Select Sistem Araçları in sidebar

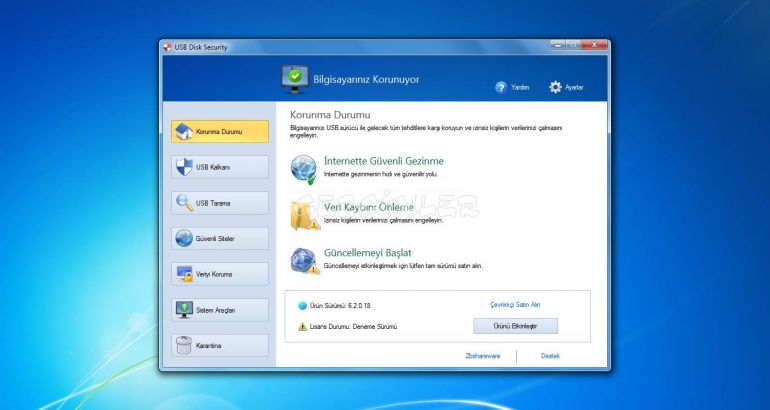pos(220,310)
